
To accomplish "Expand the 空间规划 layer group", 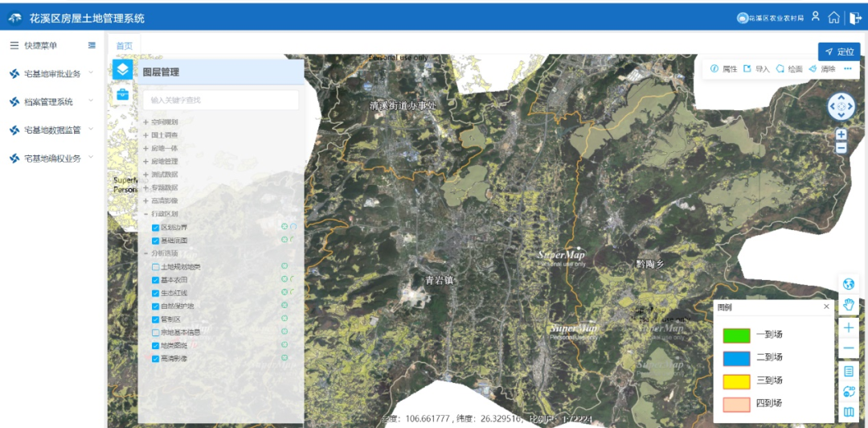I will pos(146,122).
